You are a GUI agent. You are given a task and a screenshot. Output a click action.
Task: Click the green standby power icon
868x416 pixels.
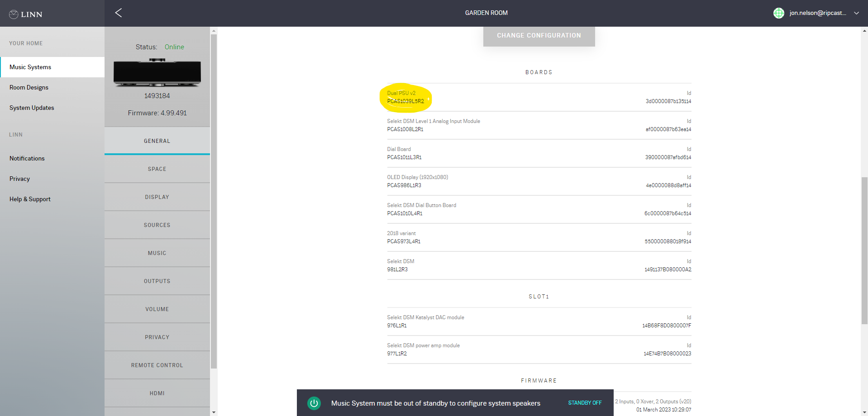(x=314, y=403)
